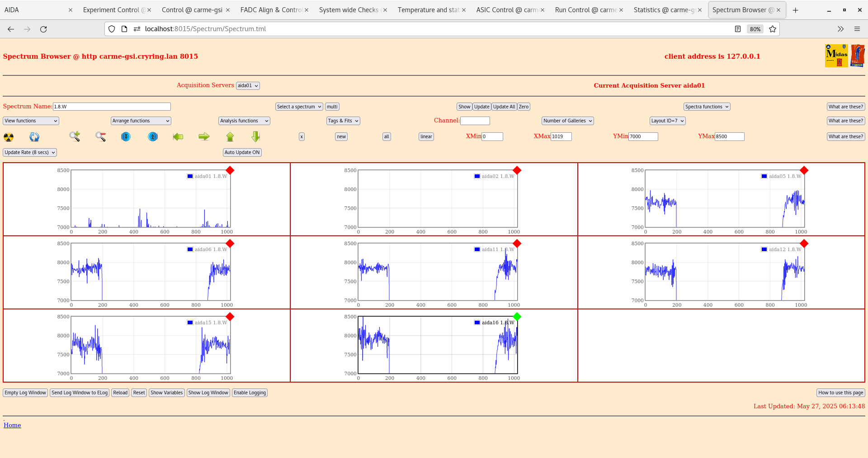
Task: Toggle the Auto Update ON button
Action: pyautogui.click(x=242, y=152)
